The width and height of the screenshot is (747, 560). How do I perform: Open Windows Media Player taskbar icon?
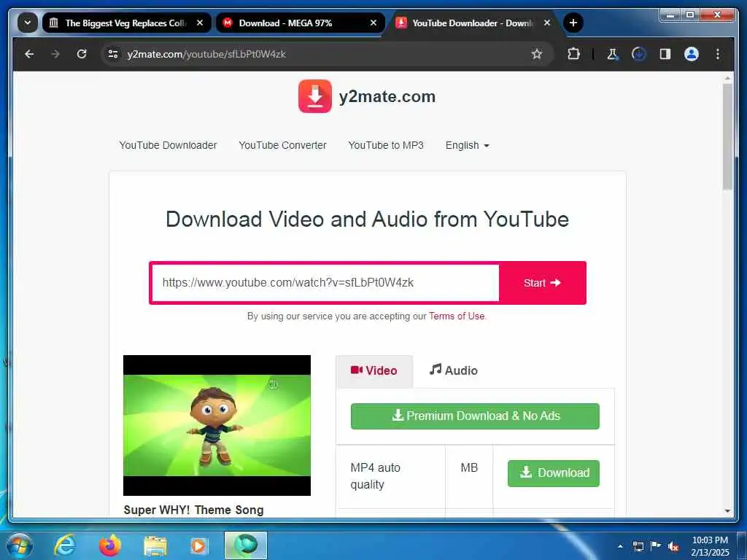(x=198, y=547)
